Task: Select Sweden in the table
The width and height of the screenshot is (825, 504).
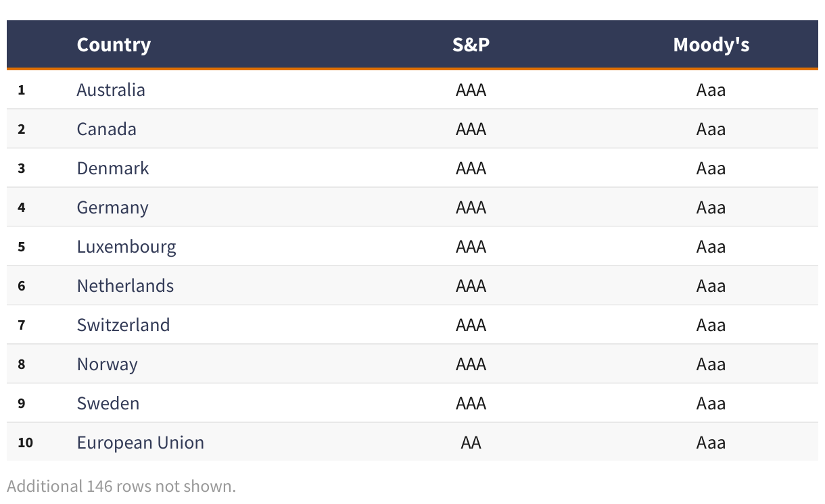Action: point(108,403)
